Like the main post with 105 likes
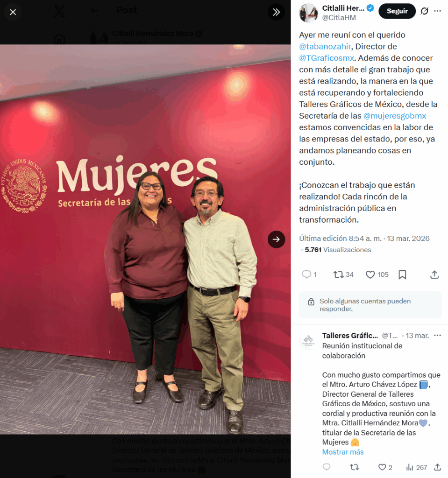The height and width of the screenshot is (478, 448). [370, 274]
